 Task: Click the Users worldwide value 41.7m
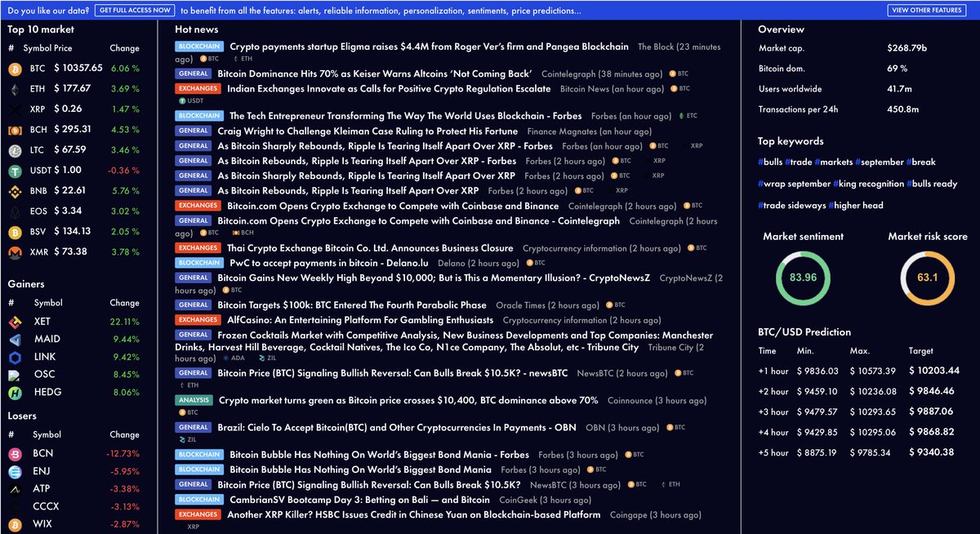(x=901, y=89)
